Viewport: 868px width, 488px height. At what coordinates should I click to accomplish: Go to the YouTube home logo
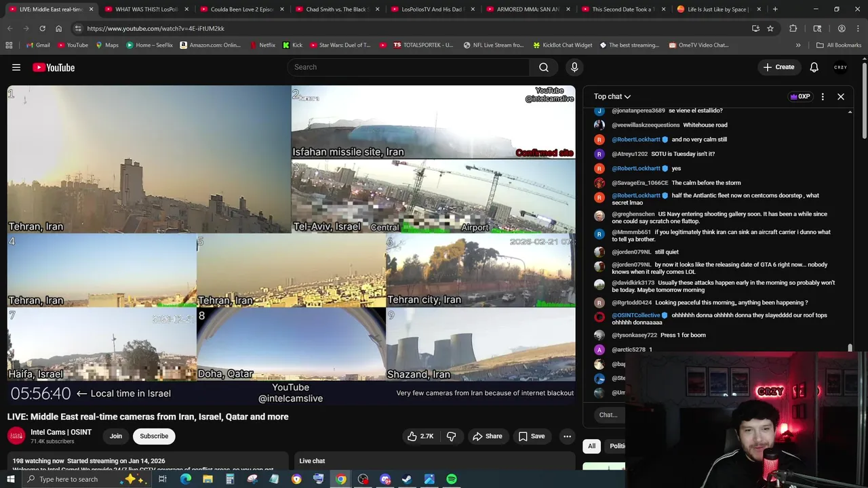[54, 67]
